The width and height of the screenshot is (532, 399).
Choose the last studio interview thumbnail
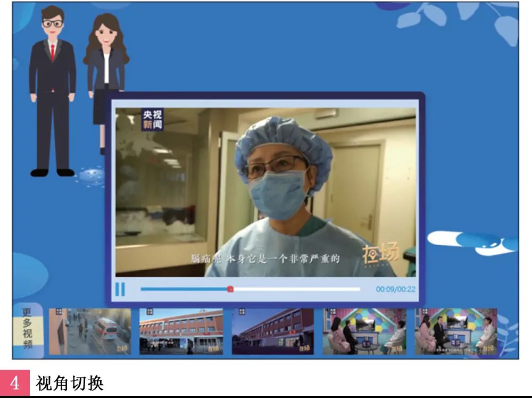(x=455, y=331)
